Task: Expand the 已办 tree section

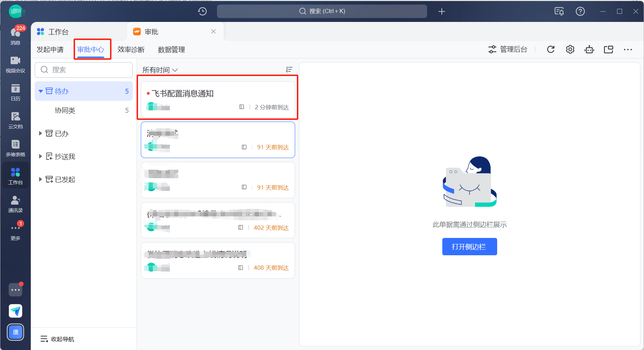Action: tap(40, 133)
